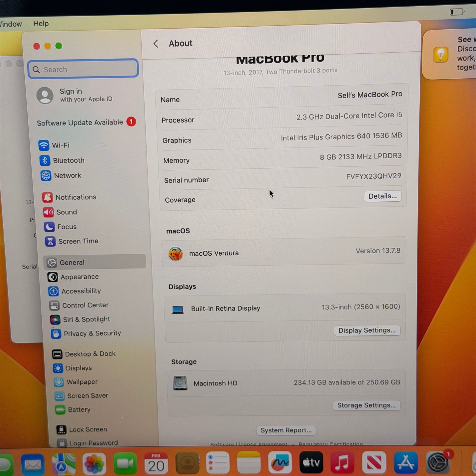476x476 pixels.
Task: Open Contacts from the Dock
Action: 187,463
